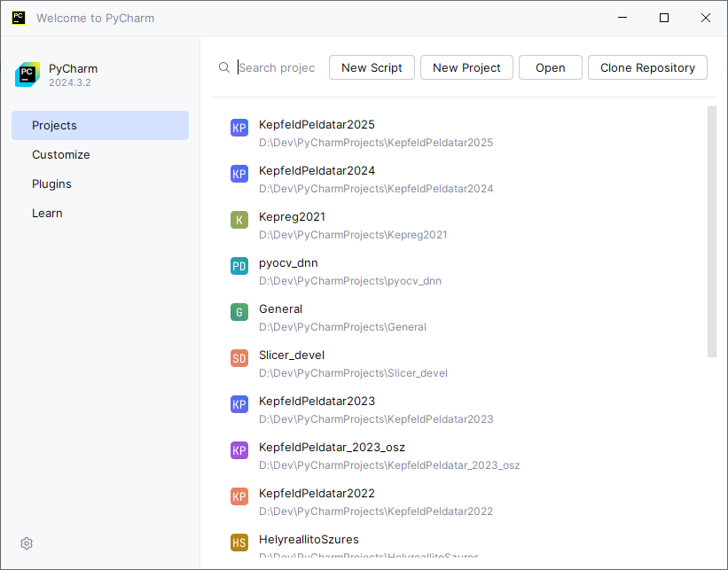Select the Projects tab in sidebar
The width and height of the screenshot is (728, 570).
click(x=100, y=125)
